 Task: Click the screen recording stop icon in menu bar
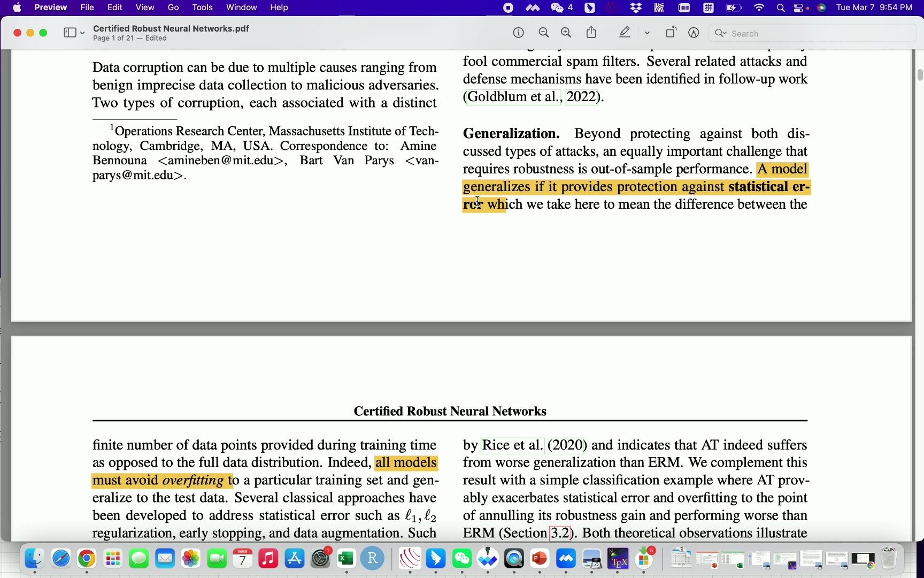coord(508,7)
